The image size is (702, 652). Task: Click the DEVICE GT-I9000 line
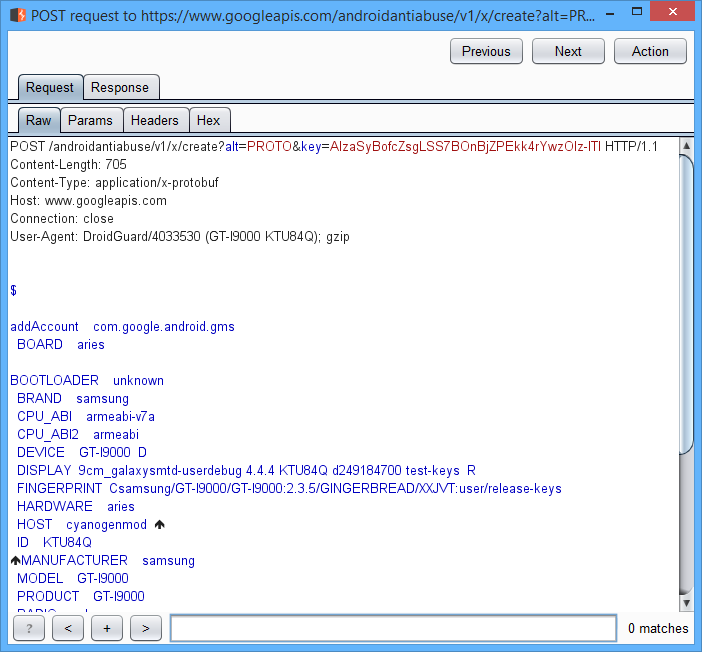pos(82,452)
